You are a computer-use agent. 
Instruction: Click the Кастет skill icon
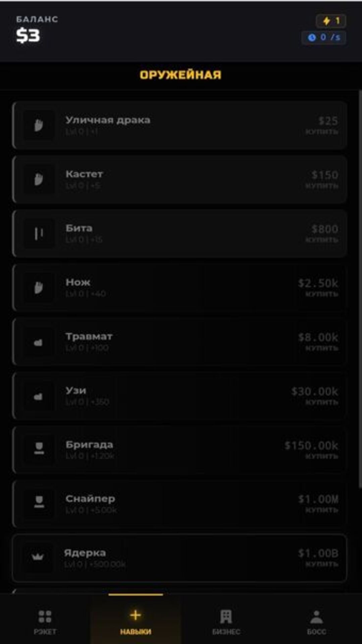click(x=39, y=179)
